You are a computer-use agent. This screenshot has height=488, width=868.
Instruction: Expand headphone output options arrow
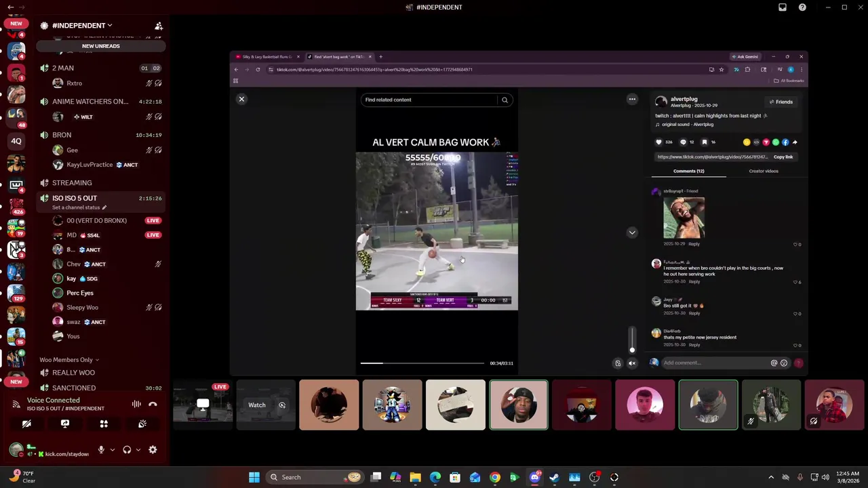[x=138, y=449]
